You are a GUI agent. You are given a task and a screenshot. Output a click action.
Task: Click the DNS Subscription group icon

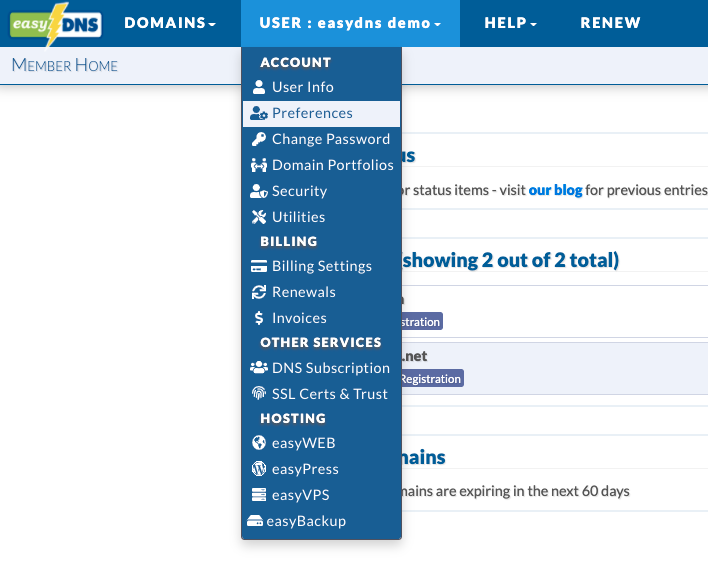259,368
